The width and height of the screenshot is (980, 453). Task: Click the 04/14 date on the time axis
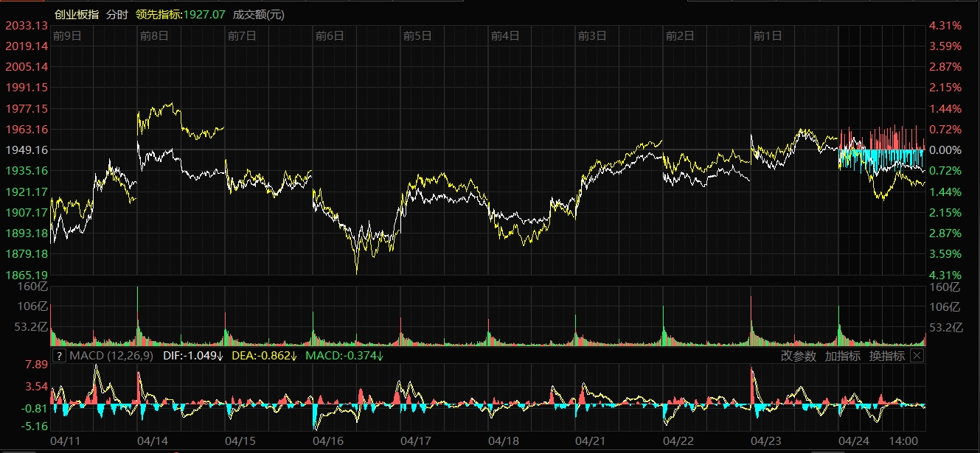point(153,441)
